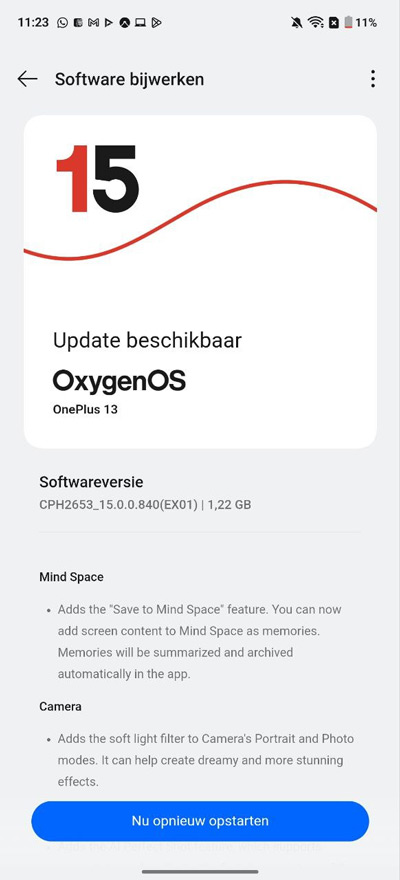
Task: Open the three-dot overflow menu
Action: click(x=373, y=79)
